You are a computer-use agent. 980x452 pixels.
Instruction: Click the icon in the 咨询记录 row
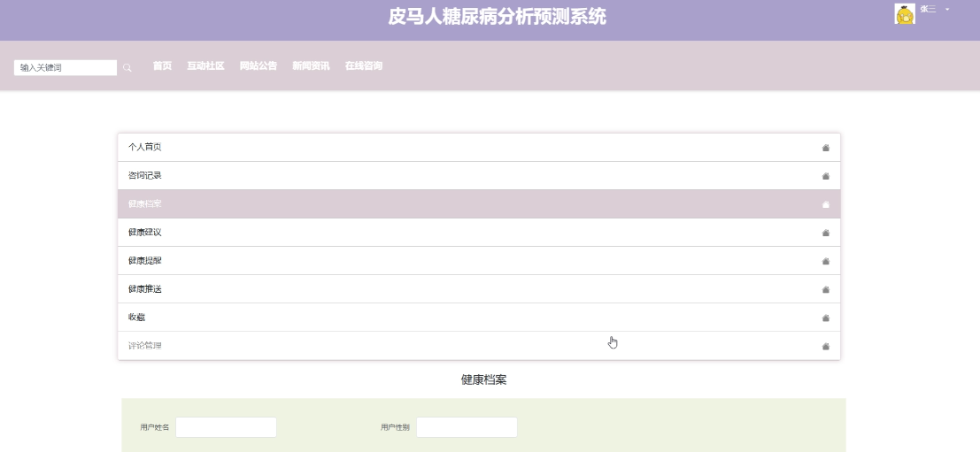(x=825, y=176)
